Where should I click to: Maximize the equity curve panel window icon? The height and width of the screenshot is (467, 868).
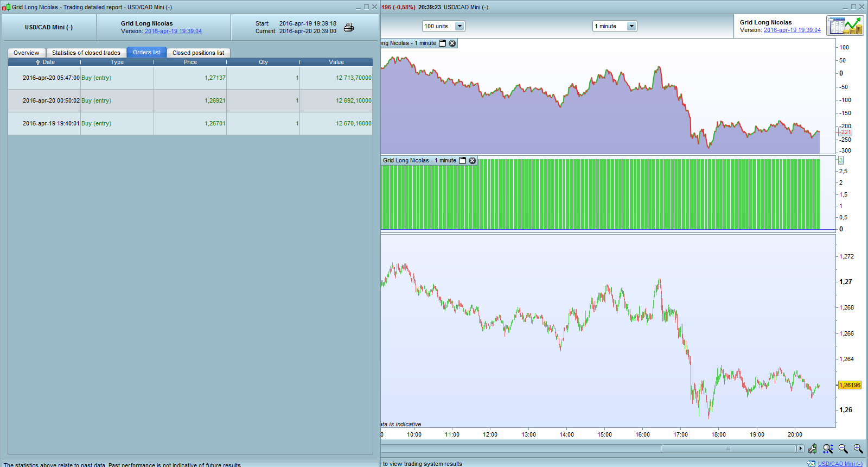point(443,43)
